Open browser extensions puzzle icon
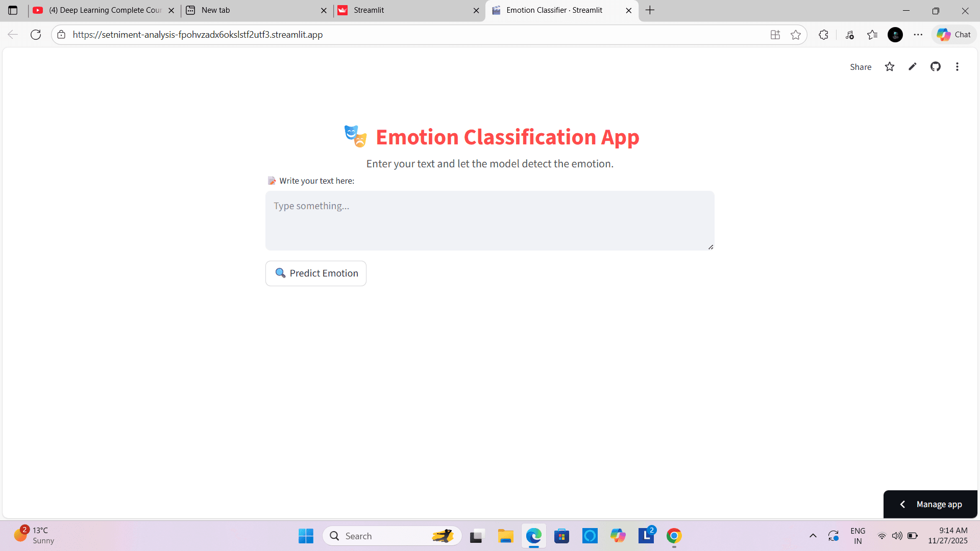980x551 pixels. pos(823,35)
